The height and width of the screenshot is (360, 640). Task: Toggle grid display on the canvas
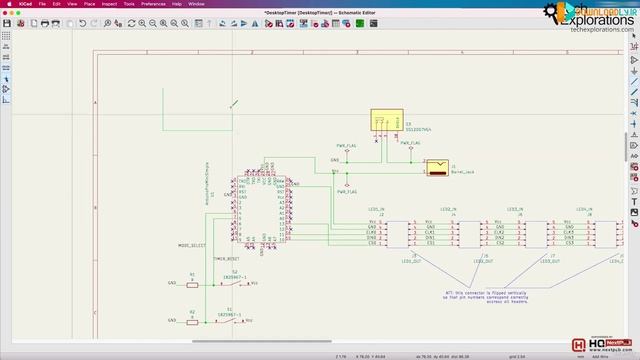(x=6, y=36)
